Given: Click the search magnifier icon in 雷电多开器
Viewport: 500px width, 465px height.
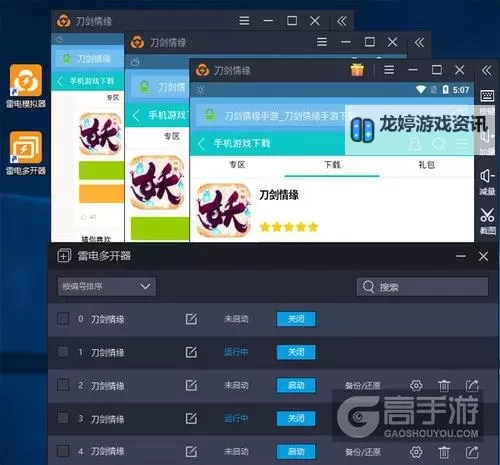Looking at the screenshot, I should click(x=368, y=287).
